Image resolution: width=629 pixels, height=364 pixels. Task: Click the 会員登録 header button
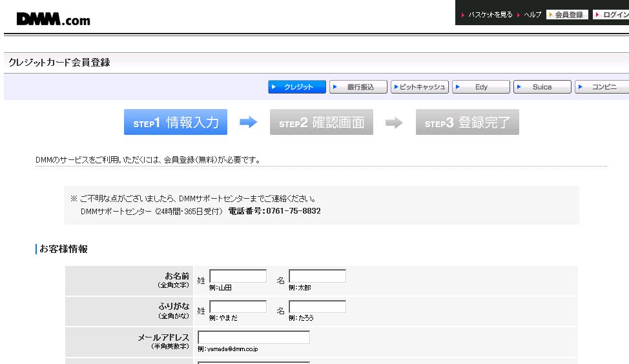[567, 15]
